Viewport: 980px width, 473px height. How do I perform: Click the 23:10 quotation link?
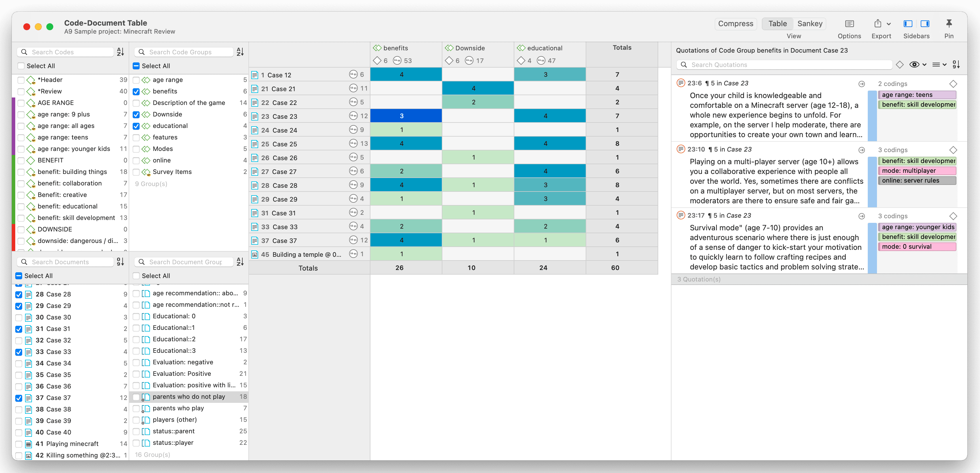[697, 149]
